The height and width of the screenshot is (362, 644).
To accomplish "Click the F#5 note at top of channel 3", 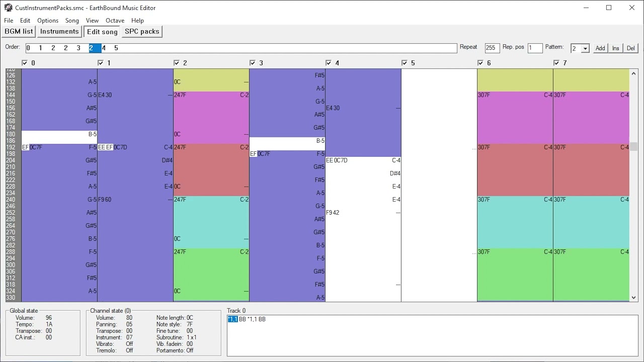I will tap(320, 75).
